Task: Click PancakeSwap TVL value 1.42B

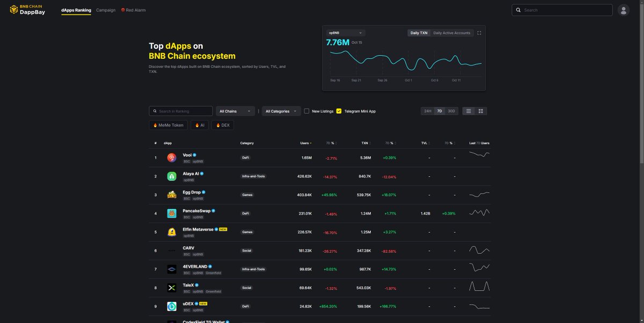Action: (426, 214)
